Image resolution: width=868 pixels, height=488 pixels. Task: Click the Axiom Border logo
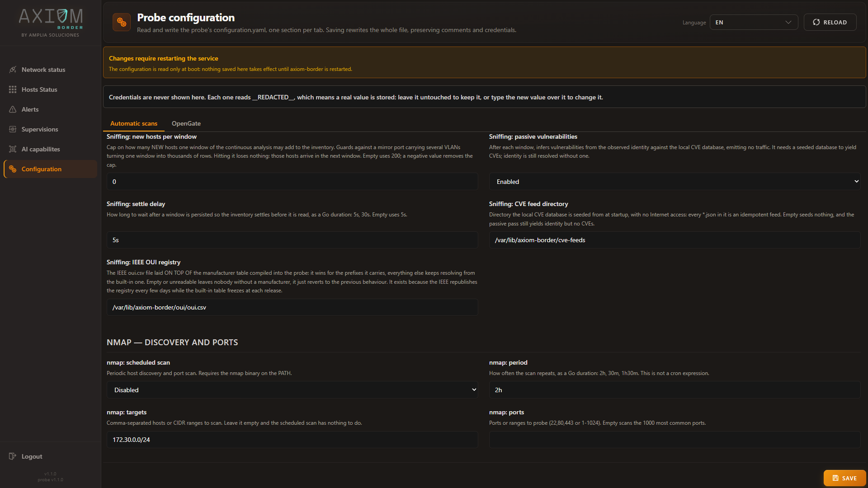coord(51,19)
